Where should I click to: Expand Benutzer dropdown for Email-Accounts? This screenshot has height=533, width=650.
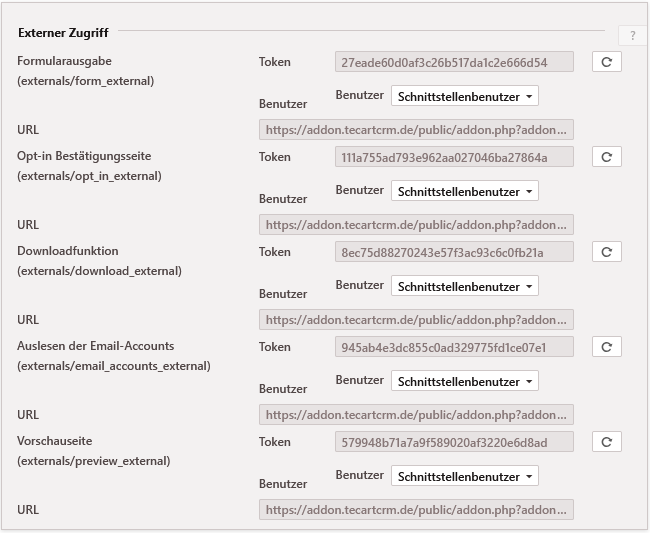coord(464,381)
